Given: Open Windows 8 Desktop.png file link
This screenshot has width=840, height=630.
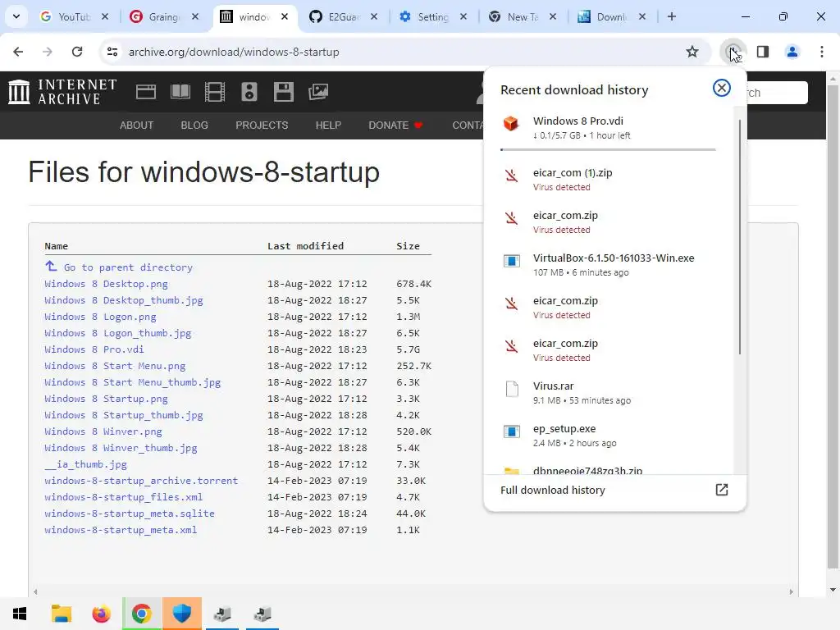Looking at the screenshot, I should (x=106, y=283).
